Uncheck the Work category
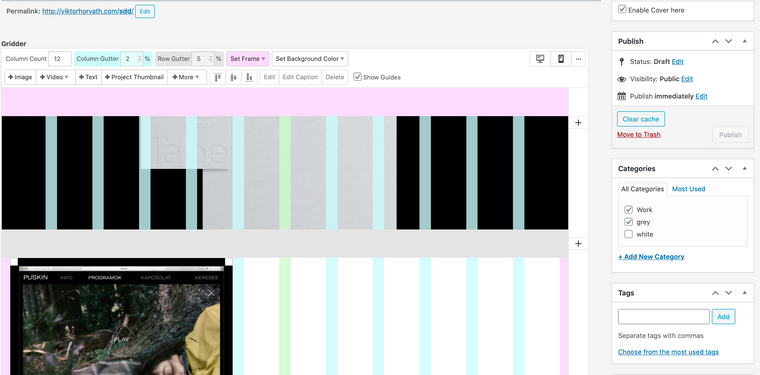The image size is (760, 375). (x=629, y=210)
